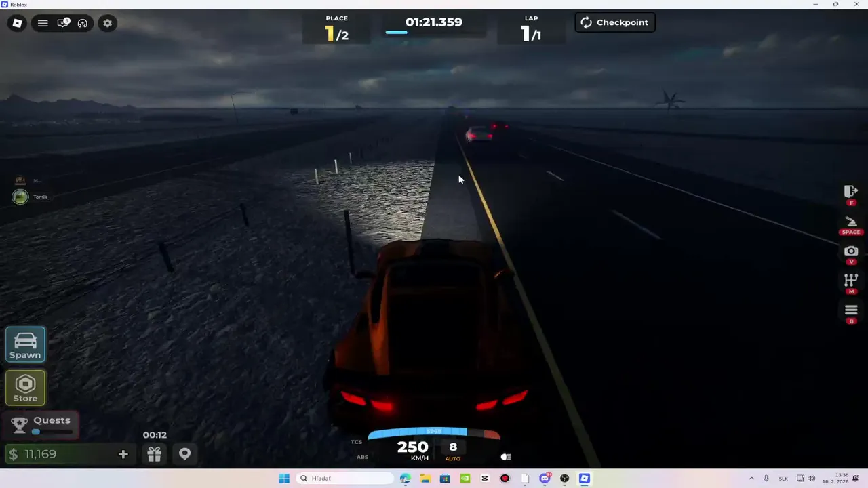This screenshot has height=488, width=868.
Task: Open the hamburger list menu at the top
Action: pyautogui.click(x=43, y=23)
